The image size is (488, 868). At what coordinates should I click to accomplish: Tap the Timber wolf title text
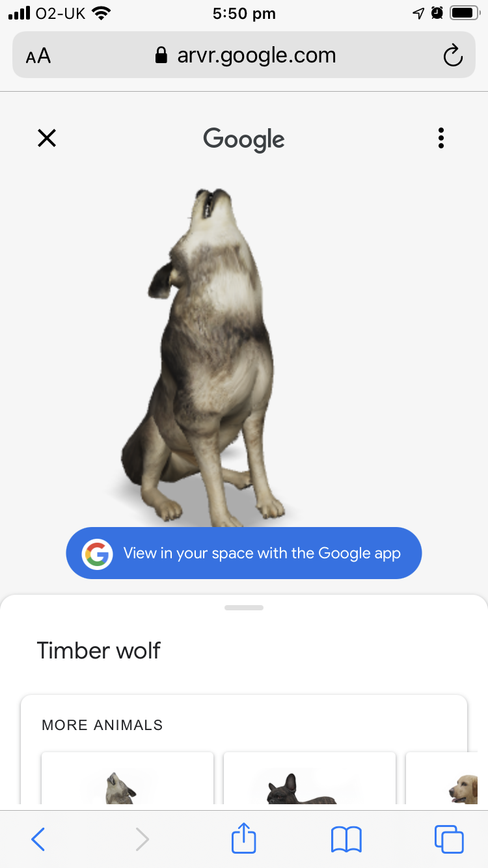pos(98,650)
